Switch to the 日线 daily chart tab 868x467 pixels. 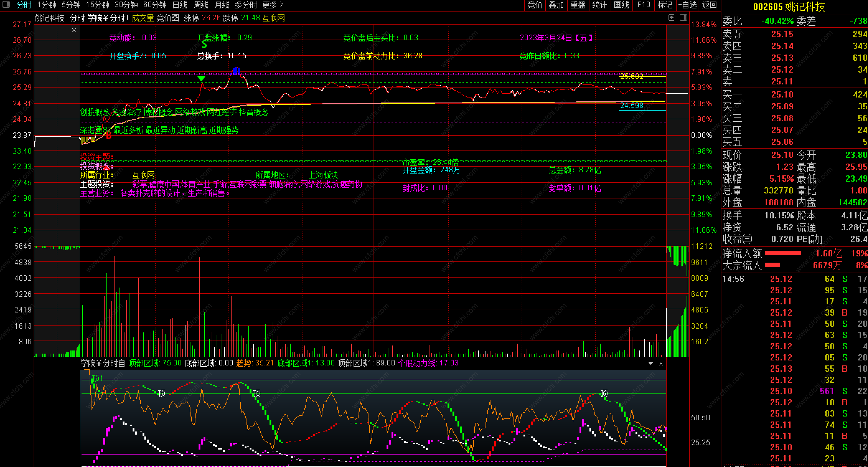pos(180,5)
